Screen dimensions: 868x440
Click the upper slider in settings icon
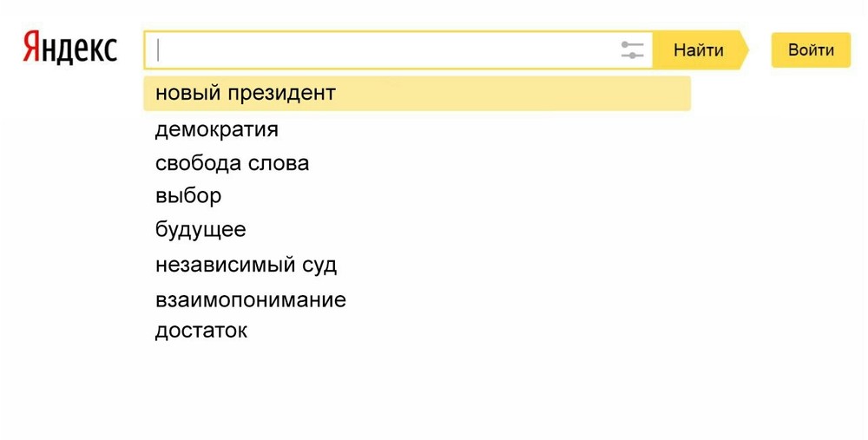pos(633,43)
